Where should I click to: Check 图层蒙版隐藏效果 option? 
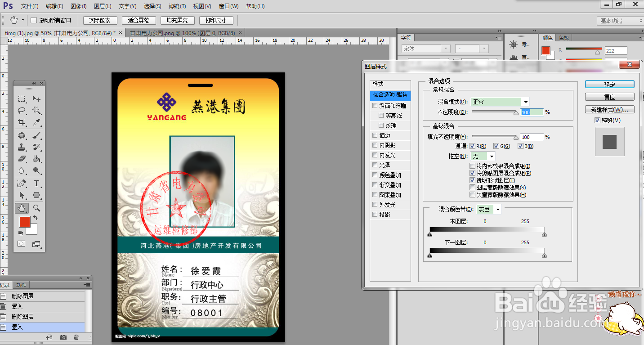pyautogui.click(x=473, y=188)
